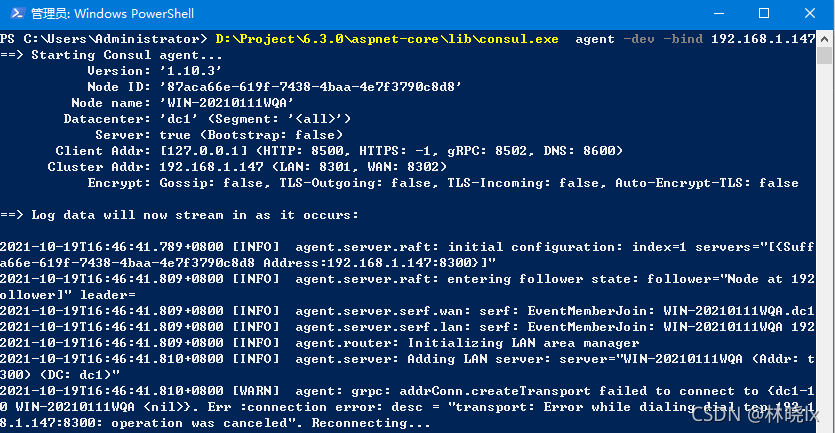The width and height of the screenshot is (835, 433).
Task: Click the consul.exe path in the command line
Action: coord(386,39)
